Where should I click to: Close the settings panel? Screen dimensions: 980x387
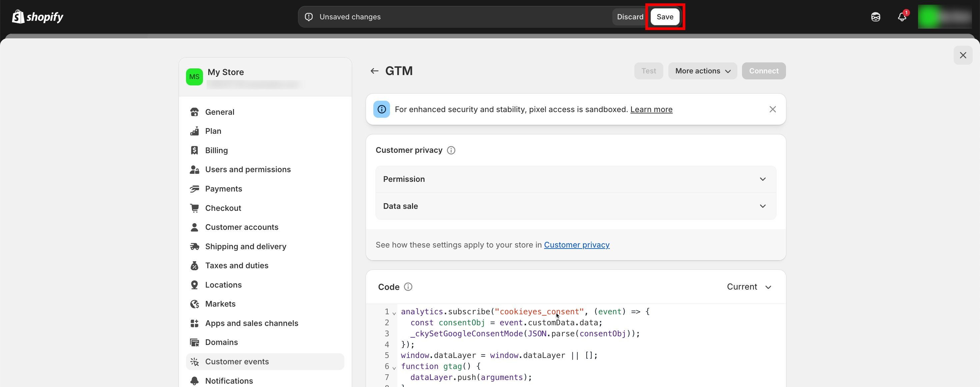coord(963,55)
